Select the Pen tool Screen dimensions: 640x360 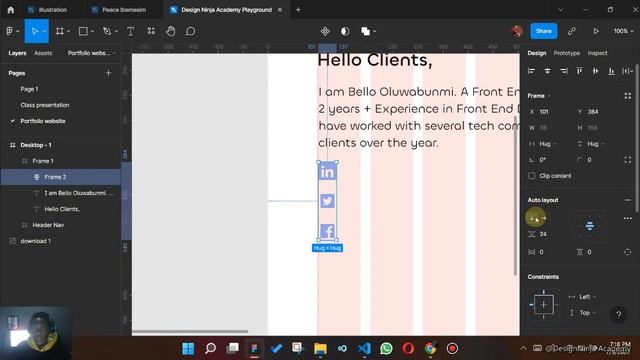click(107, 31)
